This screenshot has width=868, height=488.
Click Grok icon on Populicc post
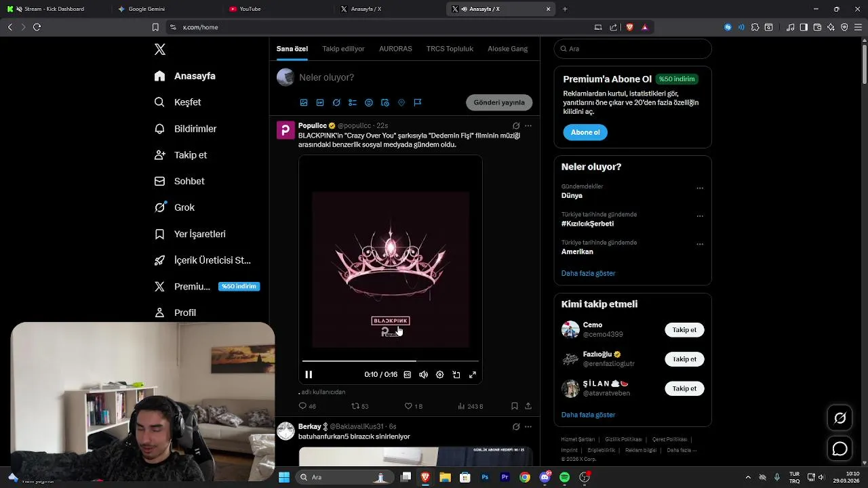pos(516,125)
